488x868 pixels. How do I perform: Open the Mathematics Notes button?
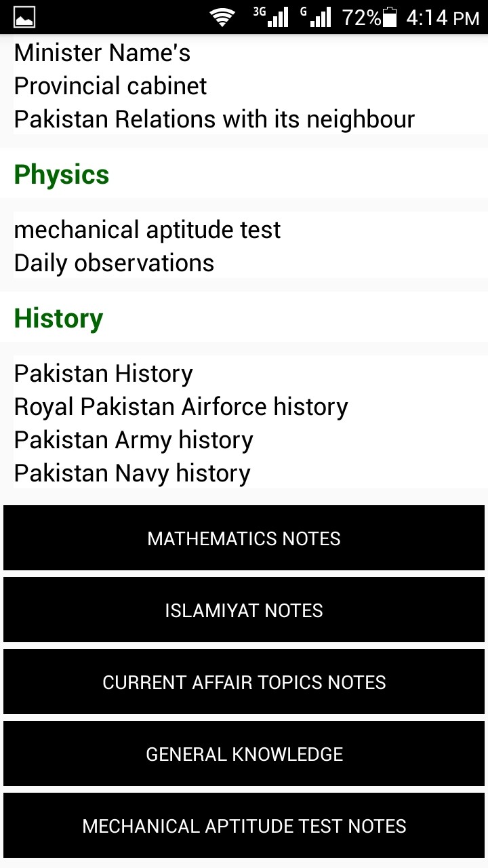(244, 538)
